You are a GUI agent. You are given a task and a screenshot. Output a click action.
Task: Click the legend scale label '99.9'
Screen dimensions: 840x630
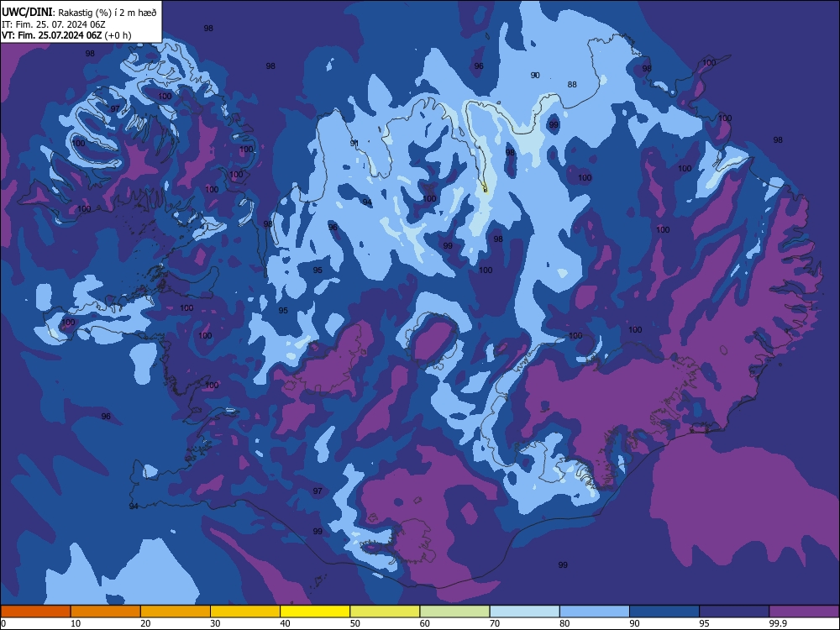777,623
